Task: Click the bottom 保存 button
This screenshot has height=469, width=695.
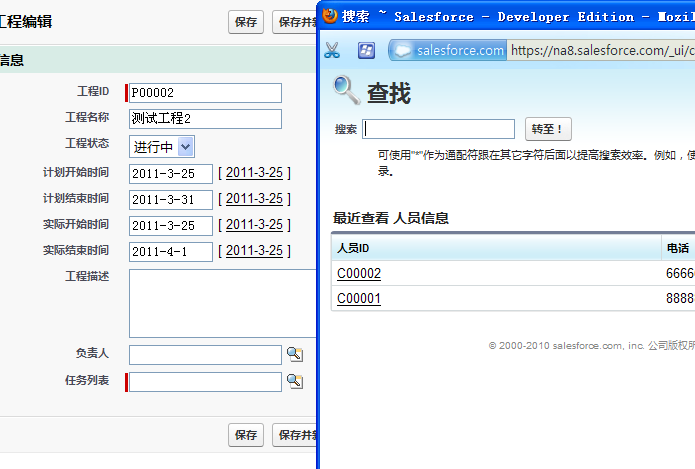Action: [x=246, y=435]
